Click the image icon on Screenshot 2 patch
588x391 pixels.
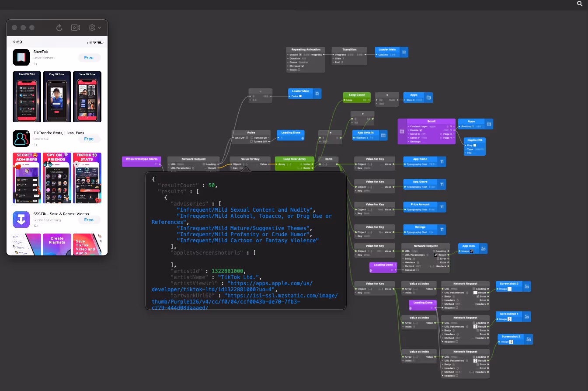click(x=529, y=339)
